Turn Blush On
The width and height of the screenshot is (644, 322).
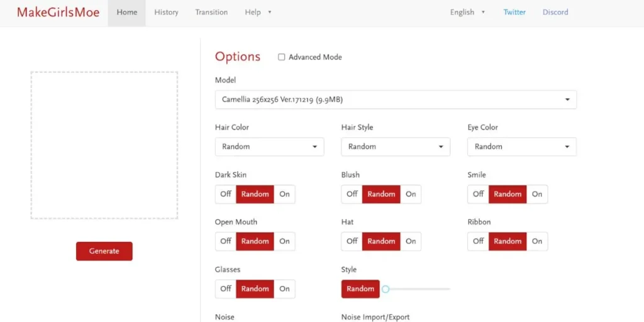click(x=411, y=194)
